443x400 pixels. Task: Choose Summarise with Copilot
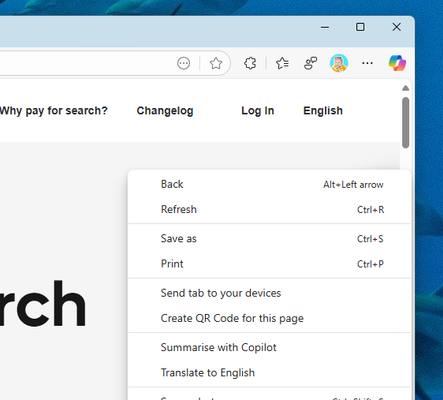(270, 347)
